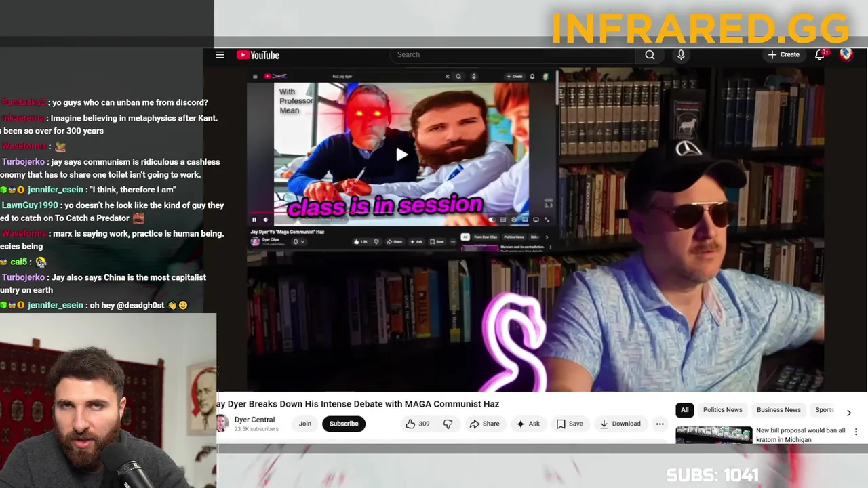Image resolution: width=868 pixels, height=488 pixels.
Task: Pause the inner embedded video player
Action: pyautogui.click(x=254, y=220)
